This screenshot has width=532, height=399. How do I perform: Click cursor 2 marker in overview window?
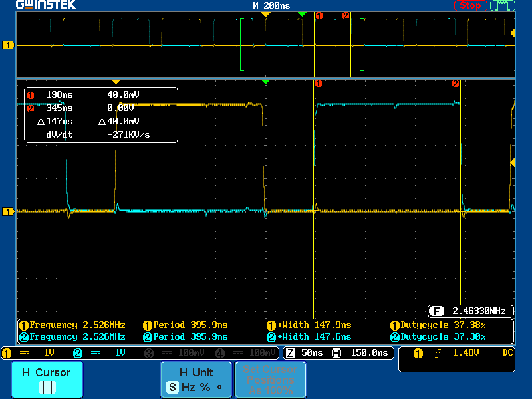[x=346, y=15]
